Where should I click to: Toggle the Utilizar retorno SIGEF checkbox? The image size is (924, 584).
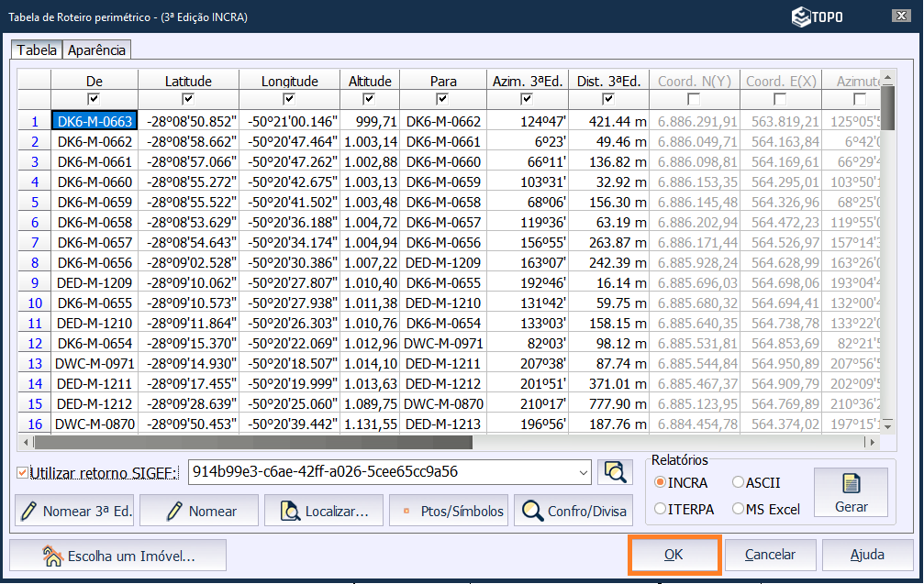23,473
